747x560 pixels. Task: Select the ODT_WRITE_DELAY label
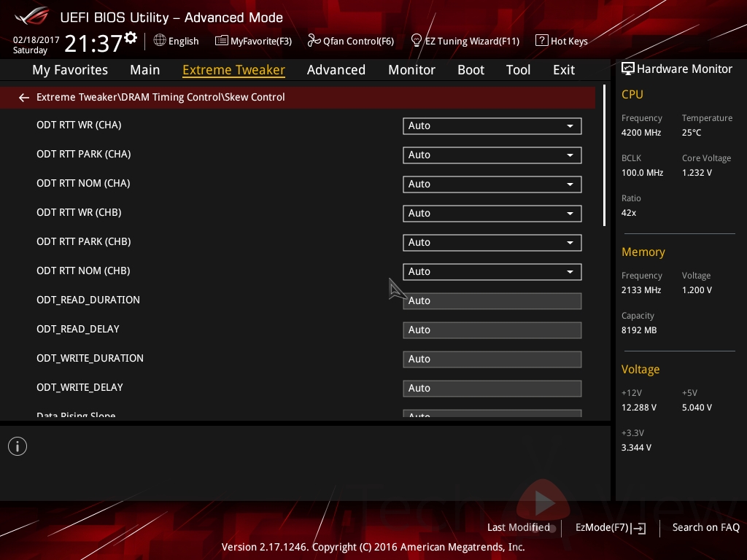pos(80,388)
